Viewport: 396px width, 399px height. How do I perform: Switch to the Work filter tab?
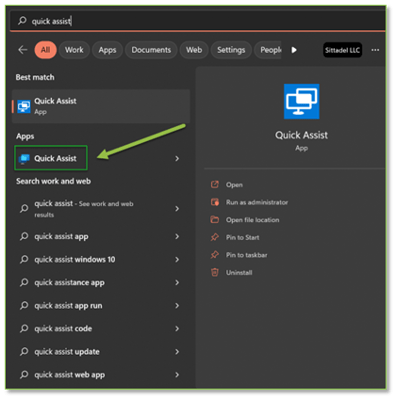74,50
